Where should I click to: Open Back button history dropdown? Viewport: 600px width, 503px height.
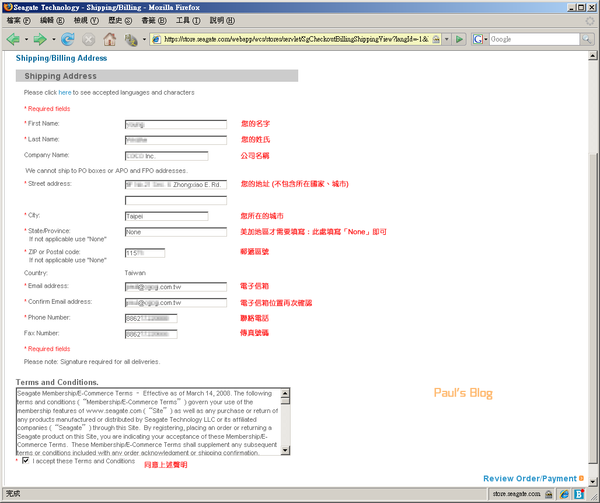coord(26,39)
